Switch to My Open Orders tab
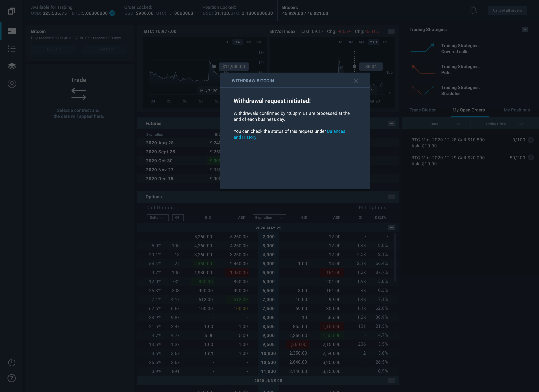Screen dimensions: 539x392 [x=468, y=110]
